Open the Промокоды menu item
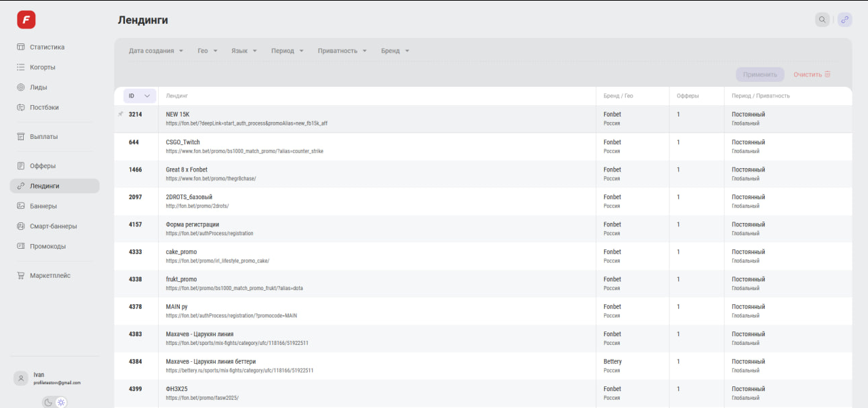868x408 pixels. [47, 246]
